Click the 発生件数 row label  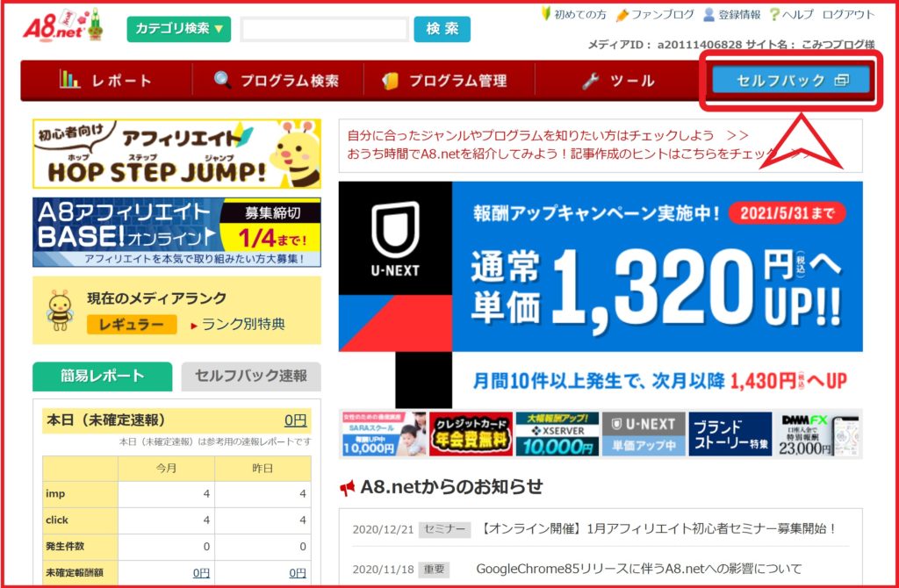[65, 547]
